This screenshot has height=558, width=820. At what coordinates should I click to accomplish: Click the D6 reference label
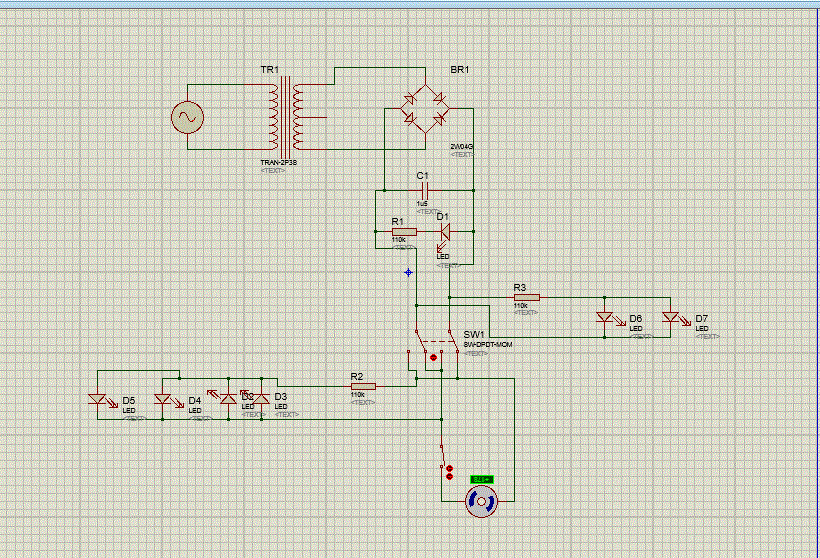click(635, 318)
